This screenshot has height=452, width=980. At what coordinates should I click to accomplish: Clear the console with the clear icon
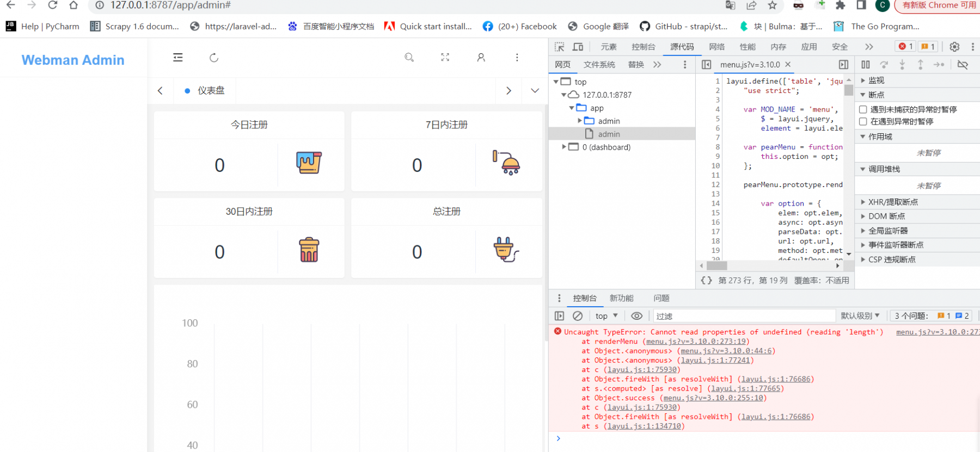pyautogui.click(x=578, y=316)
